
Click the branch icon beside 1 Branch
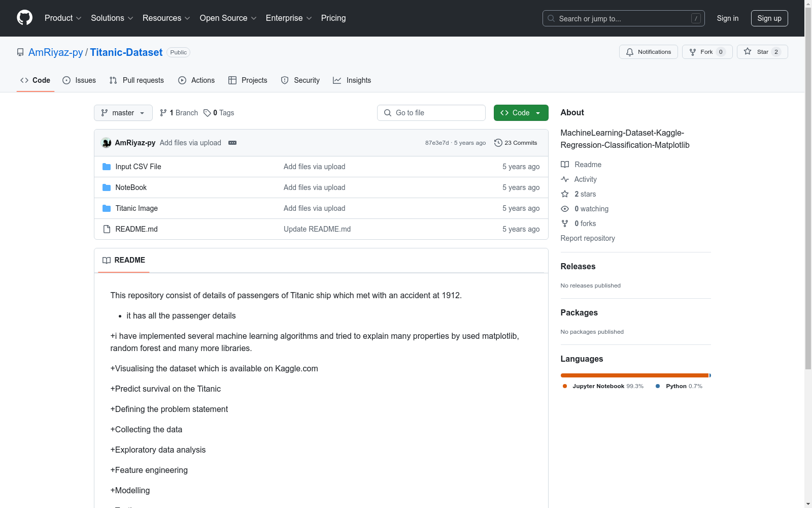coord(163,113)
